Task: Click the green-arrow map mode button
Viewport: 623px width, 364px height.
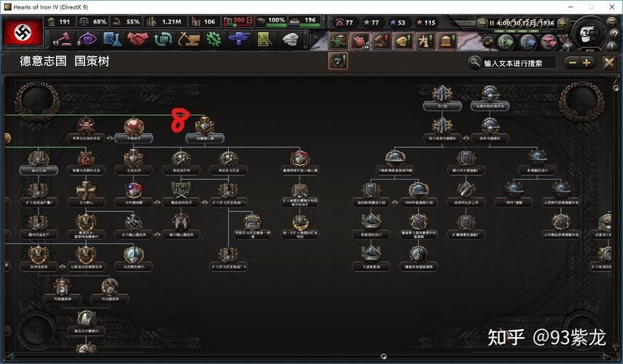Action: click(506, 41)
